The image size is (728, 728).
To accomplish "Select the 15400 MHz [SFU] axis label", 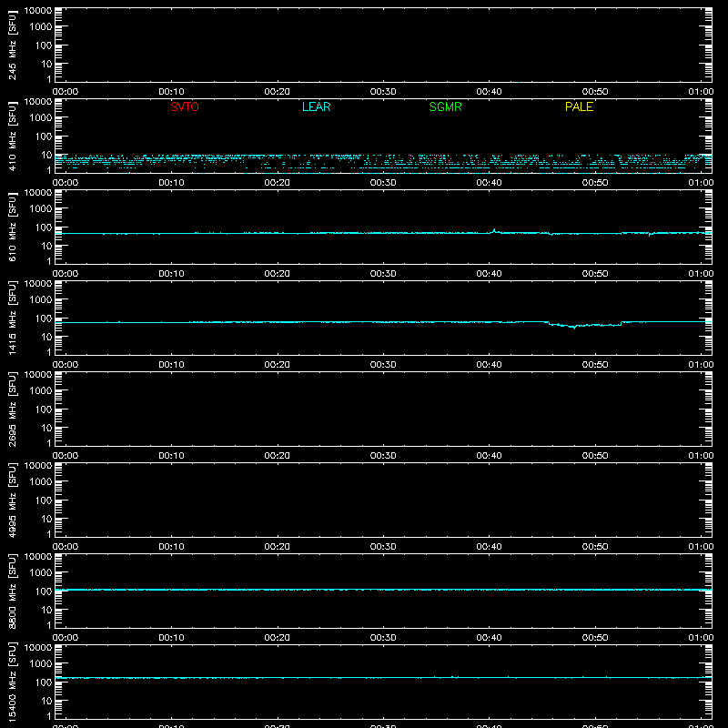I will 12,682.
